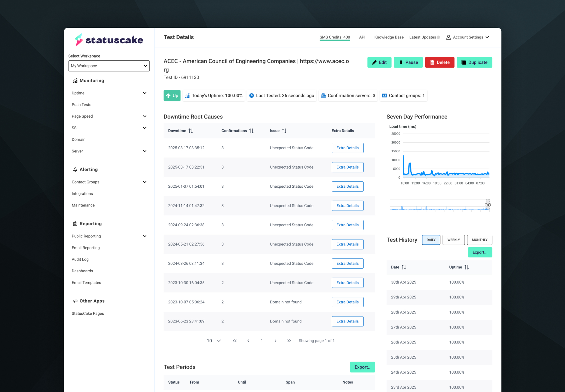The image size is (565, 392).
Task: Sort Test History by Uptime arrows
Action: [467, 267]
